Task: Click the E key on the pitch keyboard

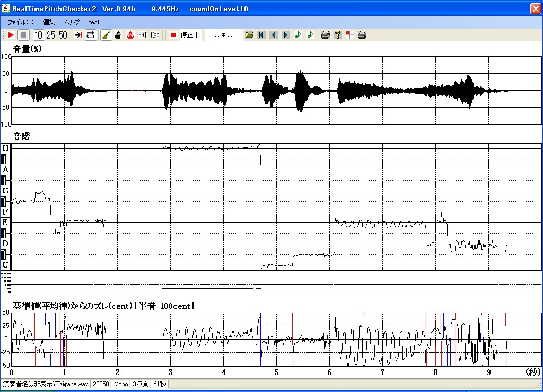Action: click(x=5, y=222)
